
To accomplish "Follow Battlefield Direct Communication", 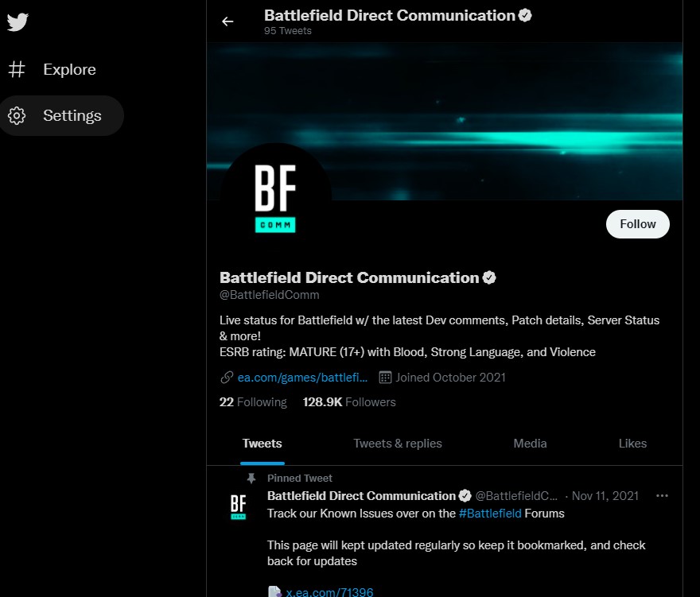I will tap(637, 224).
